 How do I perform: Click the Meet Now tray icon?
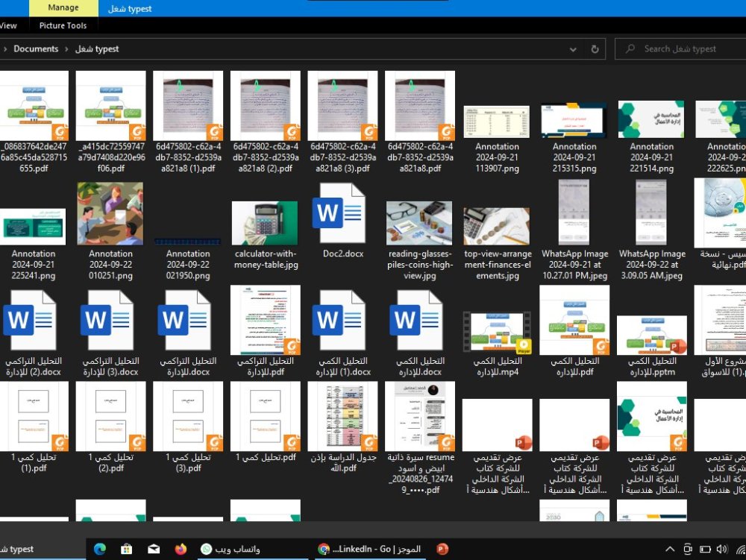[688, 549]
